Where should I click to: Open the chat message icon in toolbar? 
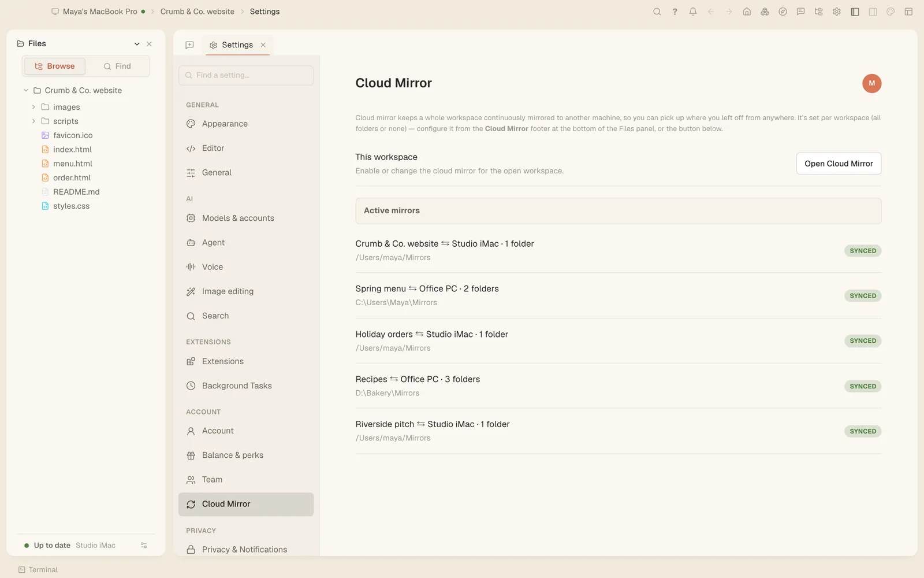pos(800,12)
